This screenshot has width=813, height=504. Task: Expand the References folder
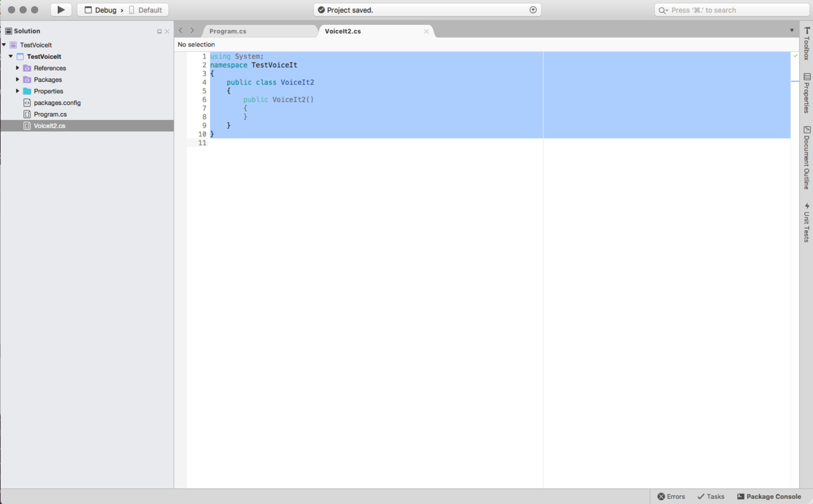click(18, 68)
